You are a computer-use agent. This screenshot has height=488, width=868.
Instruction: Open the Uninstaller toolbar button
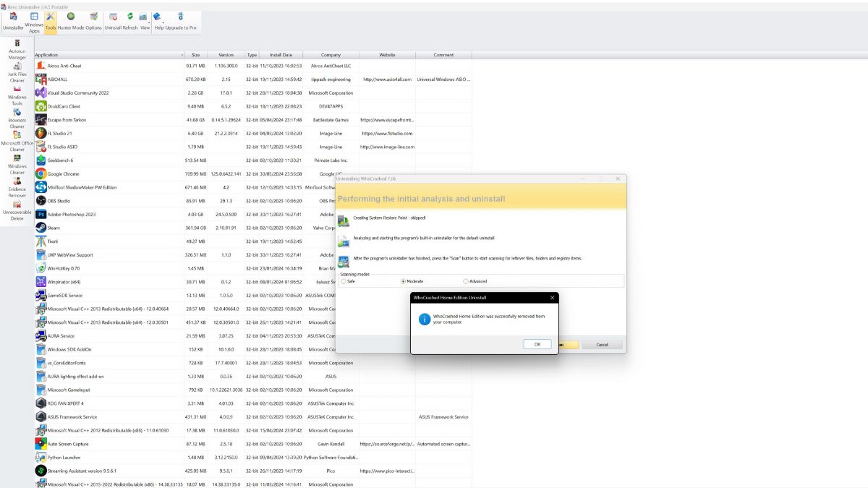point(13,22)
